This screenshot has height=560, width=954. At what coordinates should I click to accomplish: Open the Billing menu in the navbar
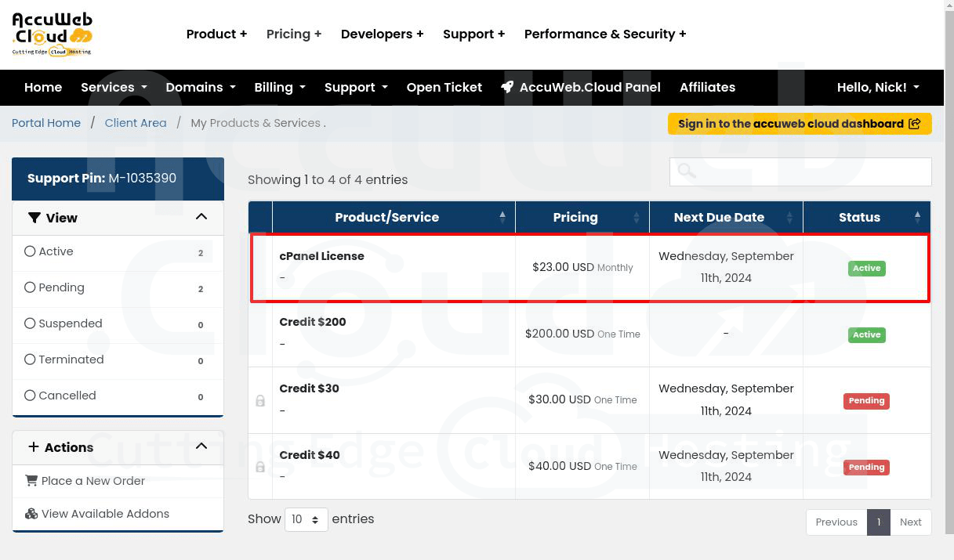click(279, 87)
